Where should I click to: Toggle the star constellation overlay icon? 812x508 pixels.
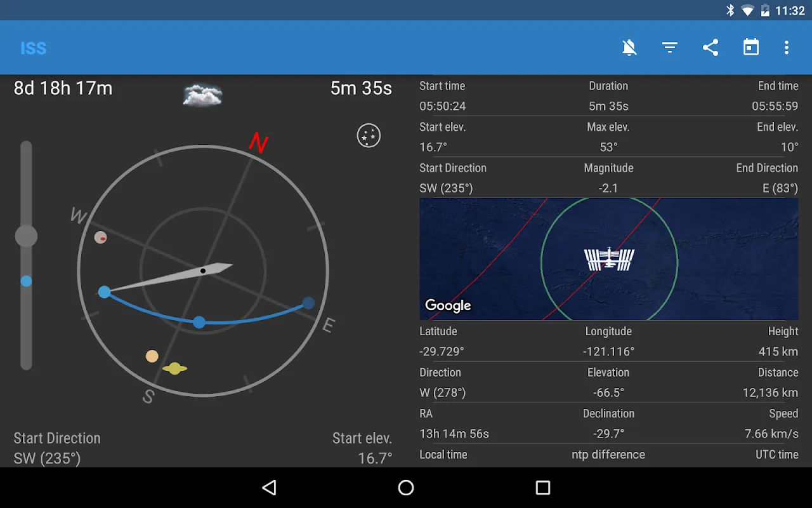(x=369, y=135)
